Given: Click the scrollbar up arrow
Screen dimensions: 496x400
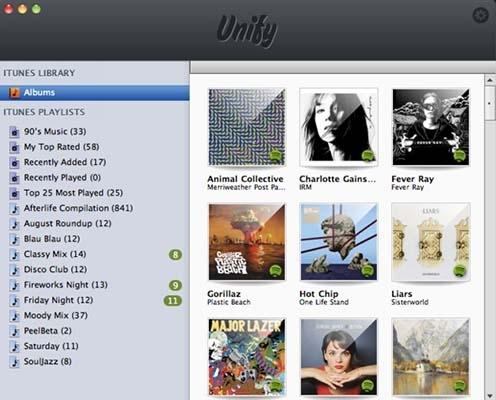Looking at the screenshot, I should (x=490, y=80).
